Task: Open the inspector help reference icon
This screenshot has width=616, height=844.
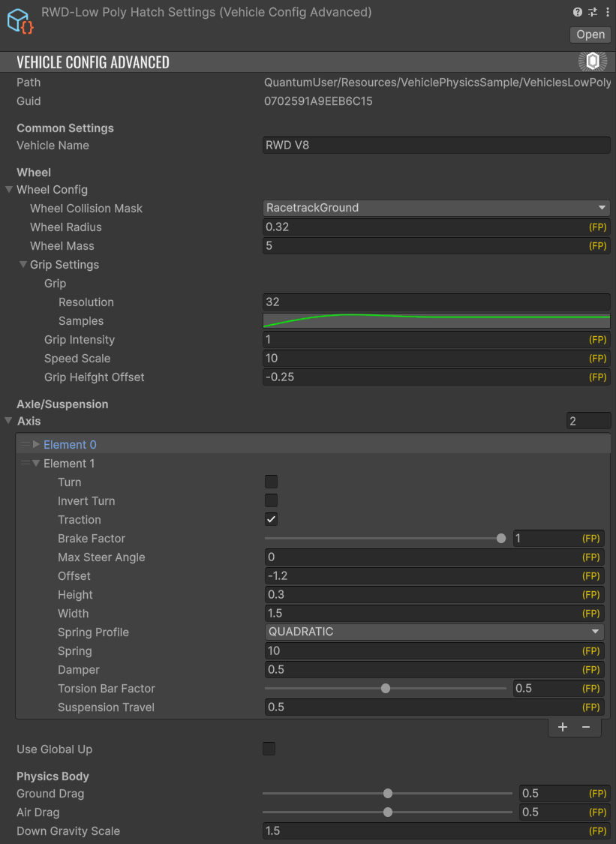Action: pos(578,12)
